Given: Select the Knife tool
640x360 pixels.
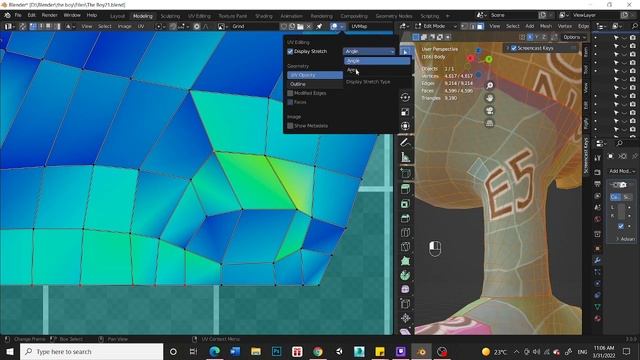Looking at the screenshot, I should point(405,247).
